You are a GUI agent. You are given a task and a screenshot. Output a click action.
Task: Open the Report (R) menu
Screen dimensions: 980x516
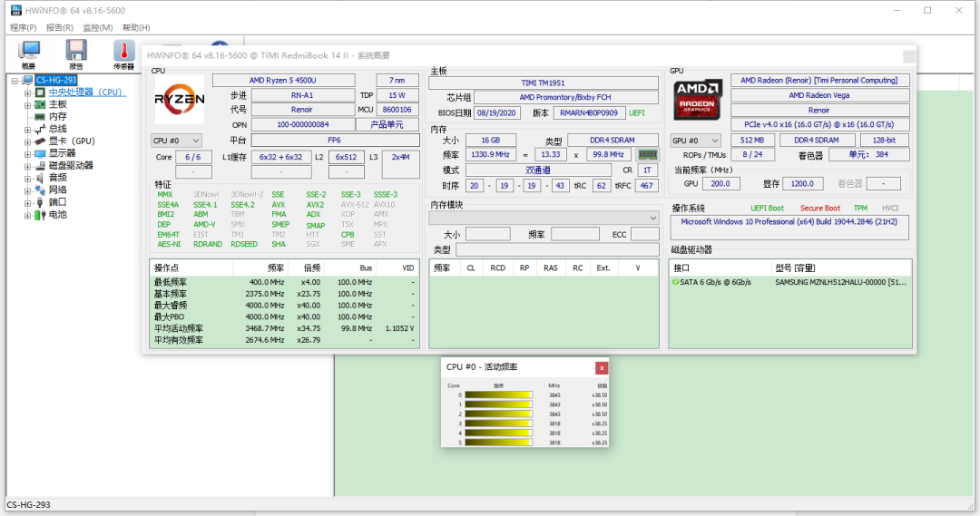point(59,27)
